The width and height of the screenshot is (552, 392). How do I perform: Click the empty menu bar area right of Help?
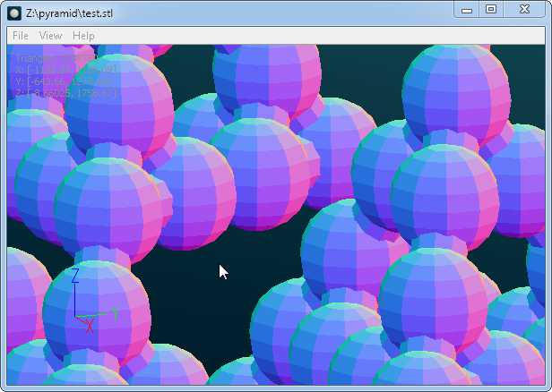pyautogui.click(x=314, y=36)
